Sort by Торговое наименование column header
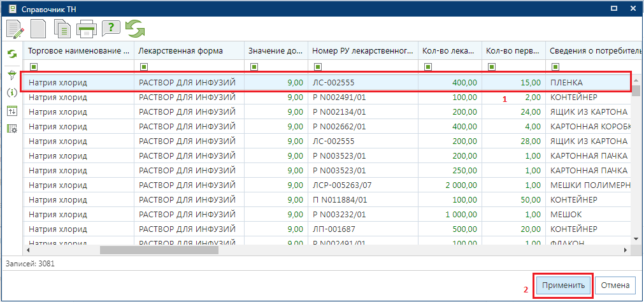Screen dimensions: 644x302 (x=78, y=51)
